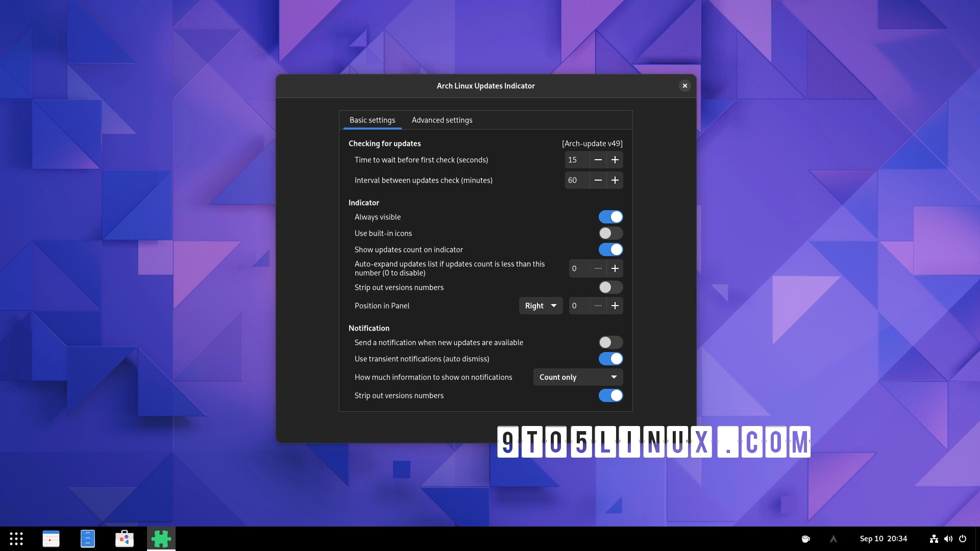Image resolution: width=980 pixels, height=551 pixels.
Task: Open the Count only notifications dropdown
Action: [578, 377]
